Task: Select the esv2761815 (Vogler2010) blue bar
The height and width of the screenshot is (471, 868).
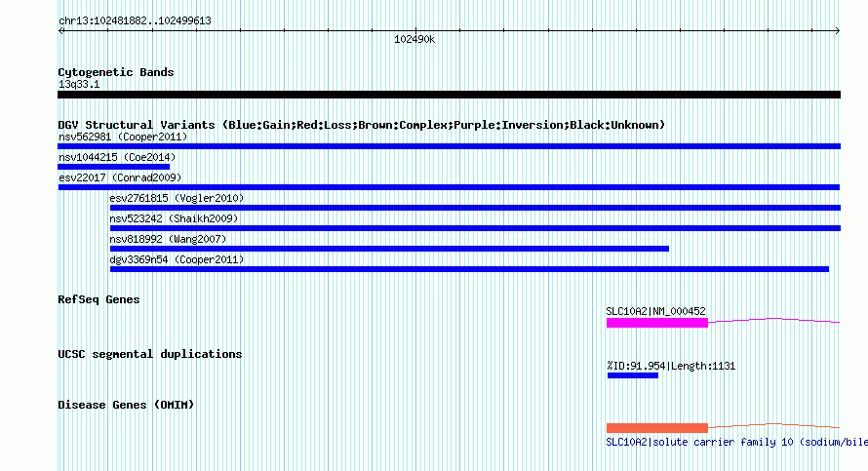Action: click(x=475, y=208)
